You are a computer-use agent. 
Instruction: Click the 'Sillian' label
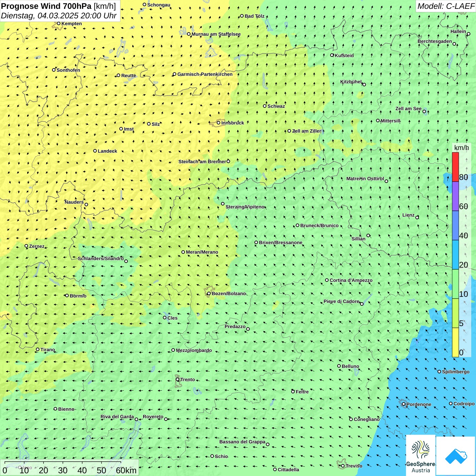[358, 239]
